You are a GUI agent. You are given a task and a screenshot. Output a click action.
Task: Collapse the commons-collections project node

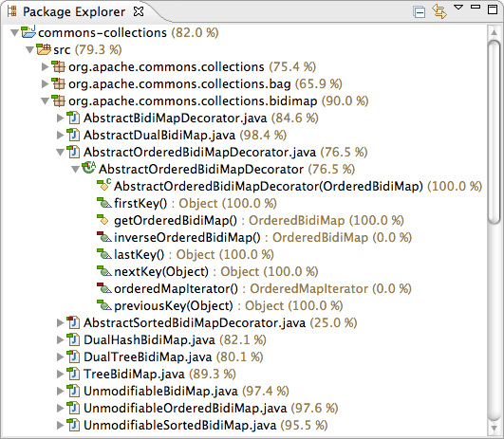(x=14, y=32)
